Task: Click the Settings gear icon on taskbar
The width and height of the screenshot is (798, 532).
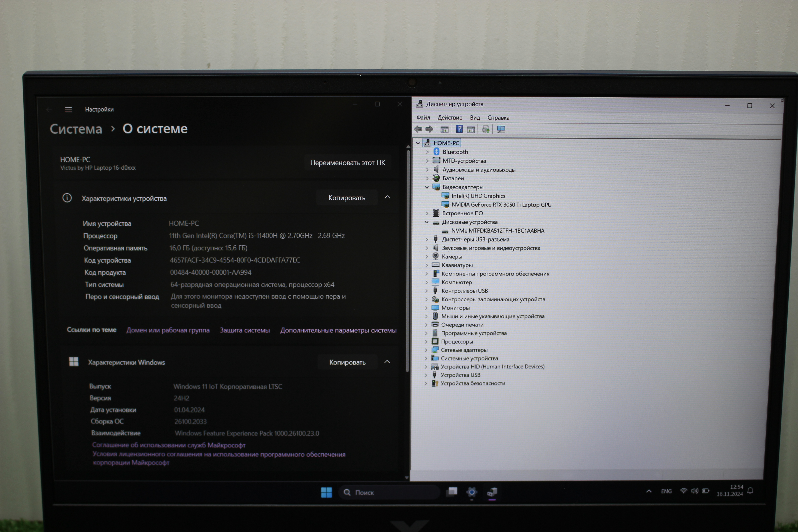Action: (x=472, y=492)
